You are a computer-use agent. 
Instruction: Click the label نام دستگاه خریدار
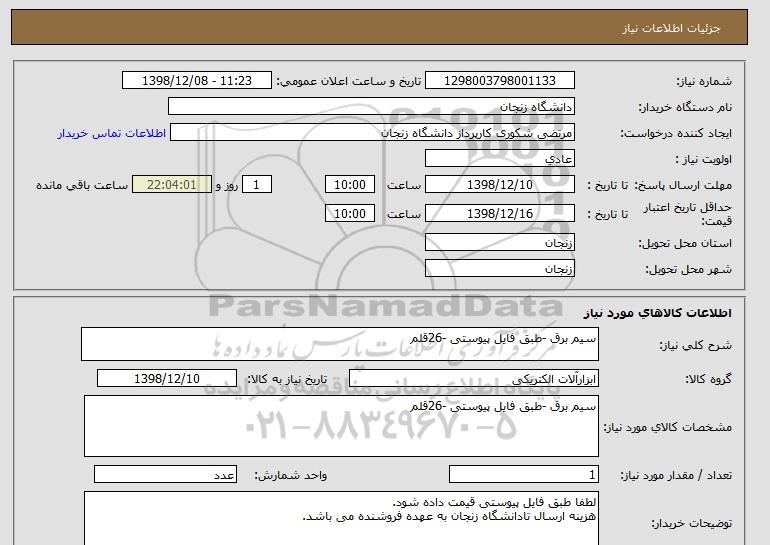[x=685, y=107]
